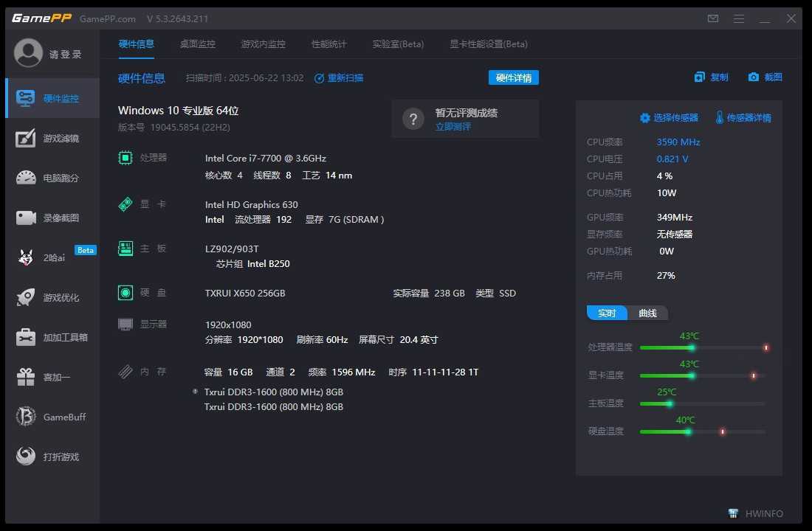Select the 曲线 curve toggle
Screen dimensions: 812x531
tap(647, 313)
